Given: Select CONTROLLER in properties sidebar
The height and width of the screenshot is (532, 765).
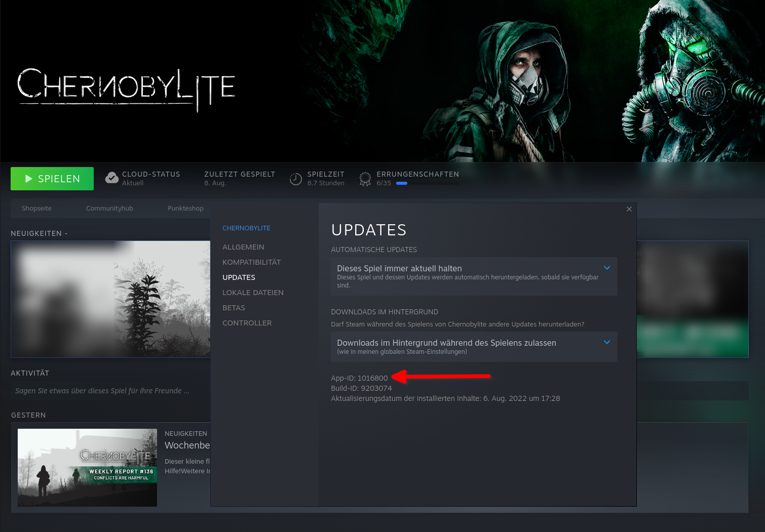Looking at the screenshot, I should click(247, 323).
